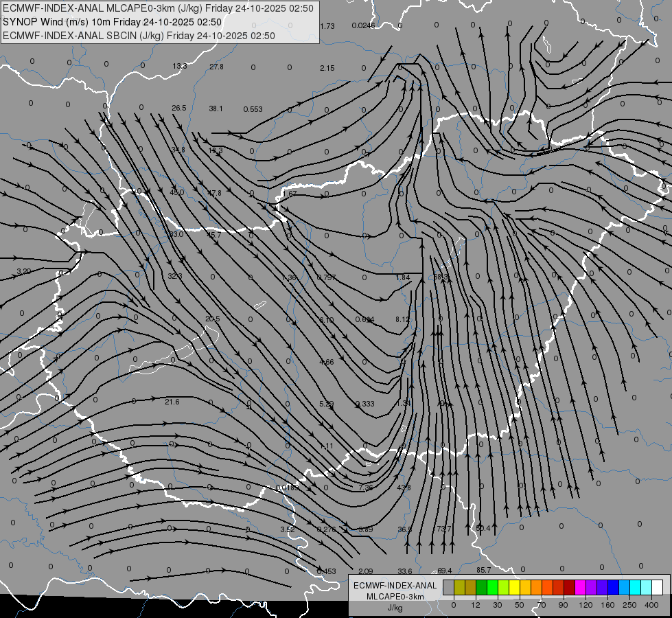Click the map value 3.52
The height and width of the screenshot is (618, 672).
click(x=288, y=529)
